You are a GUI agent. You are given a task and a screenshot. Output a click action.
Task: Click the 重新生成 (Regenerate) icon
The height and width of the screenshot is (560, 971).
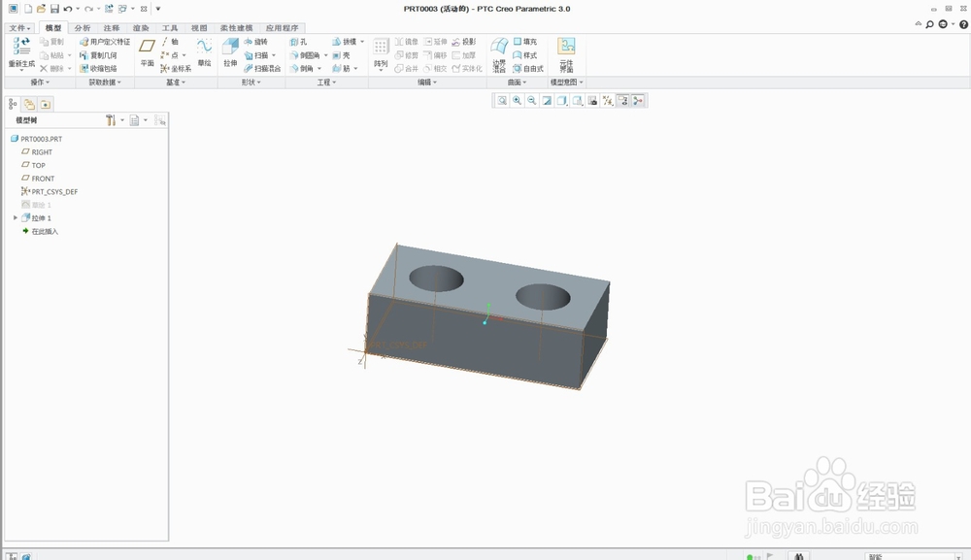21,48
